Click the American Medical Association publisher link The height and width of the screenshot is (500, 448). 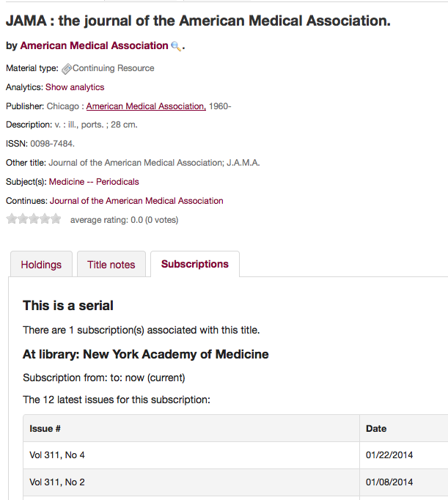(x=146, y=106)
